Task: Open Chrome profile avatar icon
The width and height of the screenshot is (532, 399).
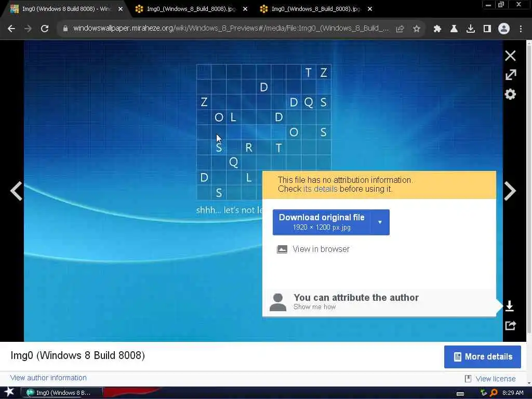Action: (x=504, y=29)
